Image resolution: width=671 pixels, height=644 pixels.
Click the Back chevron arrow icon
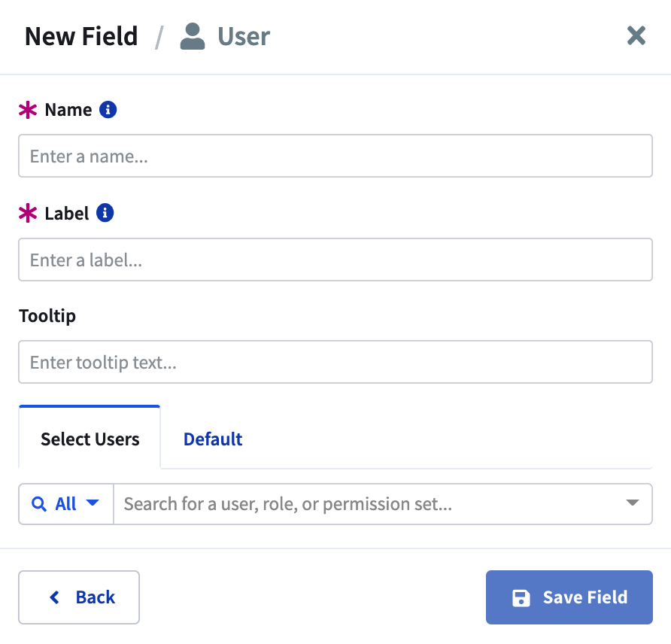tap(55, 597)
